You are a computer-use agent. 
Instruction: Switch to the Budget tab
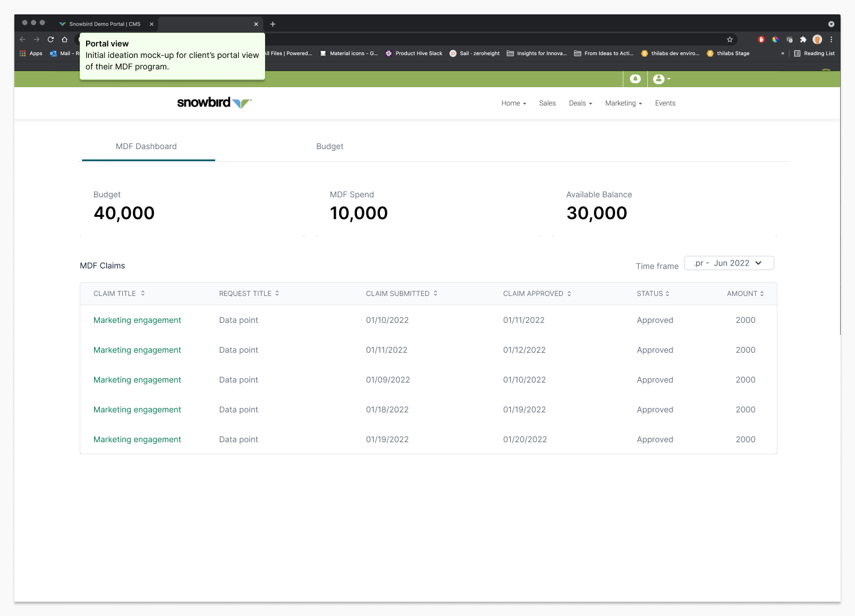pos(329,147)
